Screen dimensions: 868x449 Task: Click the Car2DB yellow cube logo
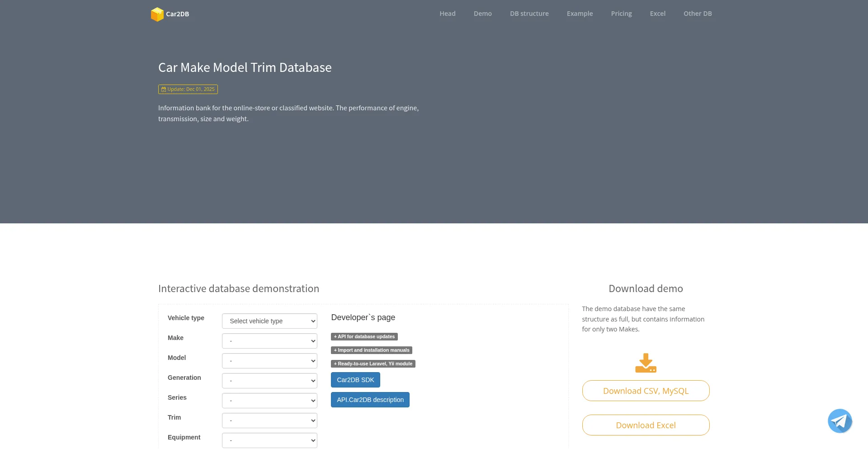coord(157,14)
